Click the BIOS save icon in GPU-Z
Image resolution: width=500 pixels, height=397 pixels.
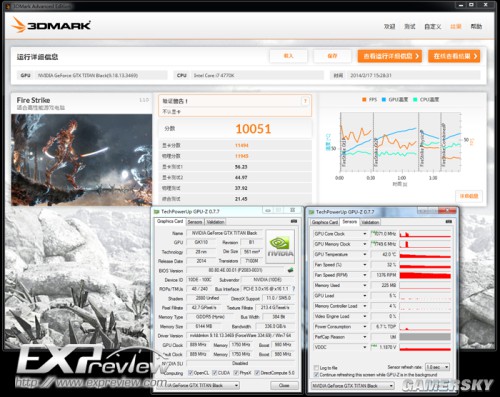(290, 270)
